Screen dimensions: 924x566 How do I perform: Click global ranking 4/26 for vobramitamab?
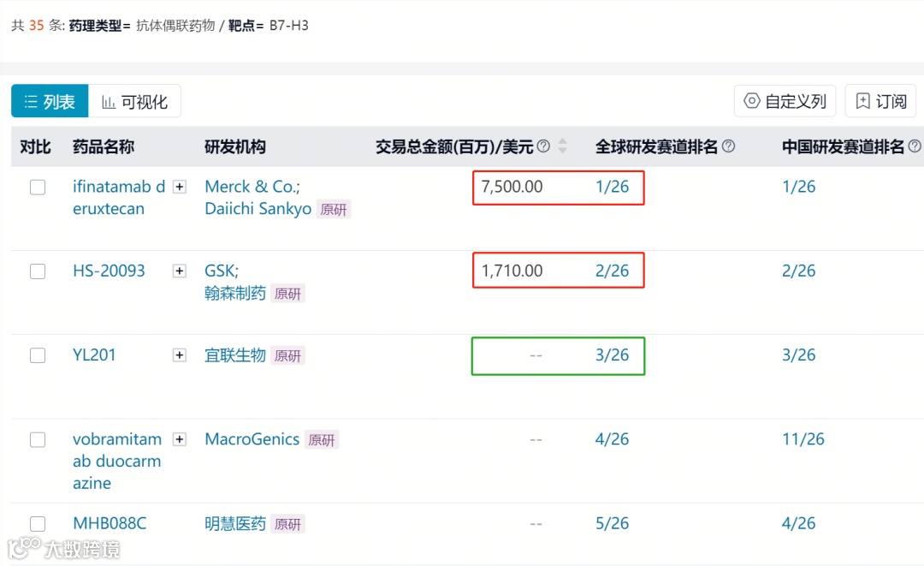coord(613,439)
